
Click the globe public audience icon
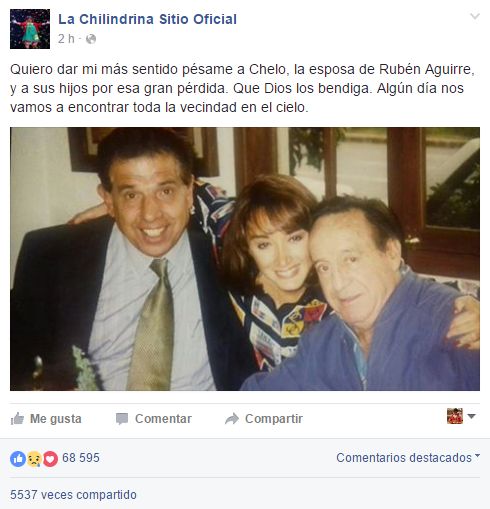91,39
